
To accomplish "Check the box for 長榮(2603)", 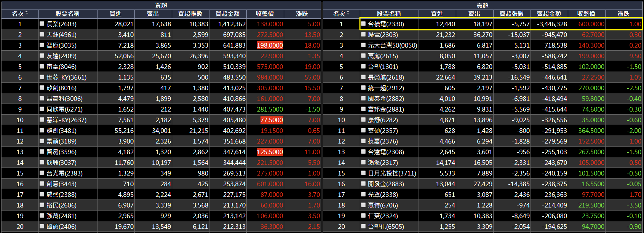I will tap(42, 24).
